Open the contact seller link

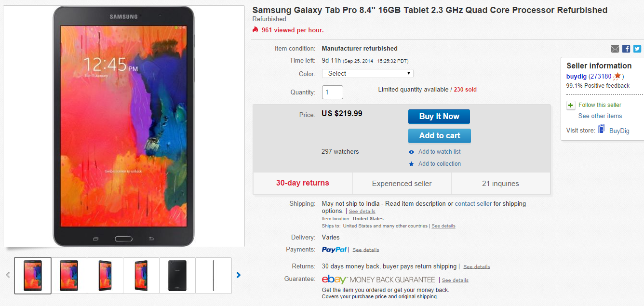point(473,204)
